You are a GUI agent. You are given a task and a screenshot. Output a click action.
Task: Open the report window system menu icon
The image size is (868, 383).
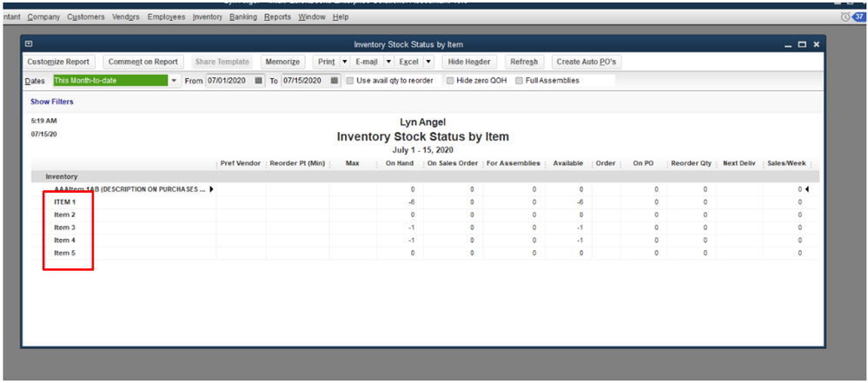[29, 44]
